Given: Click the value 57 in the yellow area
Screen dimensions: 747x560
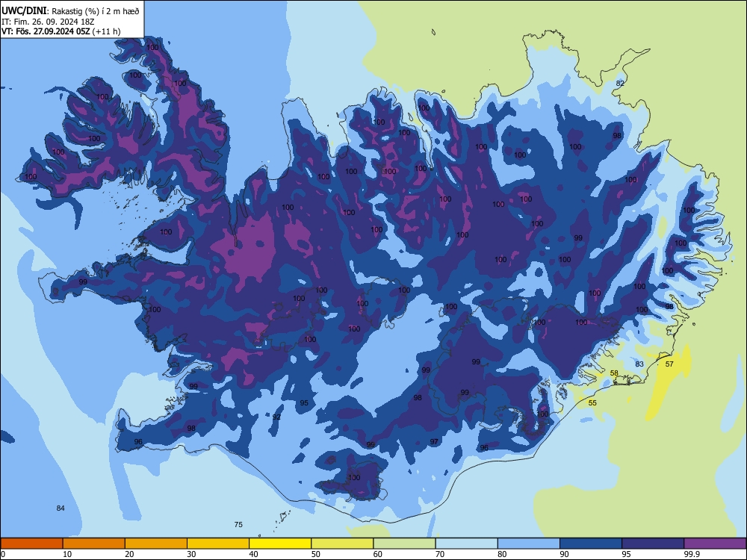Looking at the screenshot, I should click(x=669, y=364).
